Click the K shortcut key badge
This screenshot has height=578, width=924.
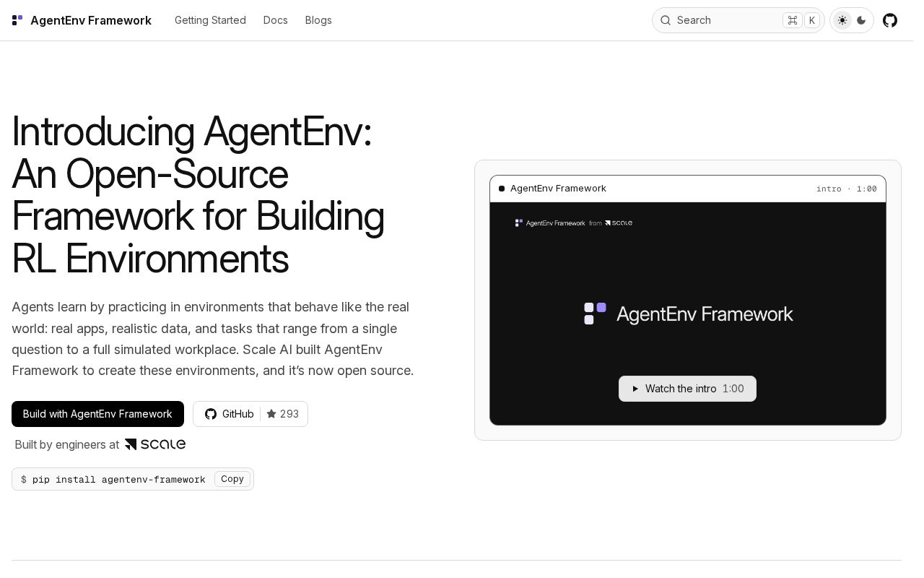coord(812,20)
